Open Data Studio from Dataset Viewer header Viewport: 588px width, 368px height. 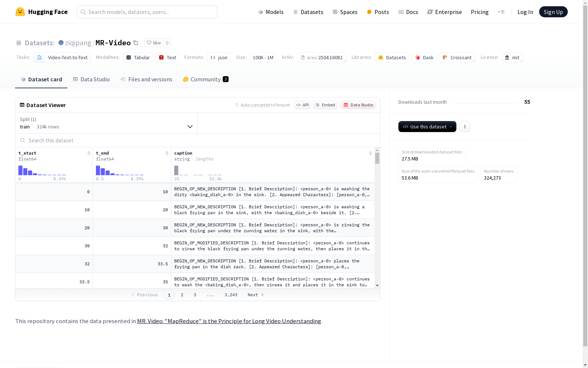pyautogui.click(x=358, y=105)
